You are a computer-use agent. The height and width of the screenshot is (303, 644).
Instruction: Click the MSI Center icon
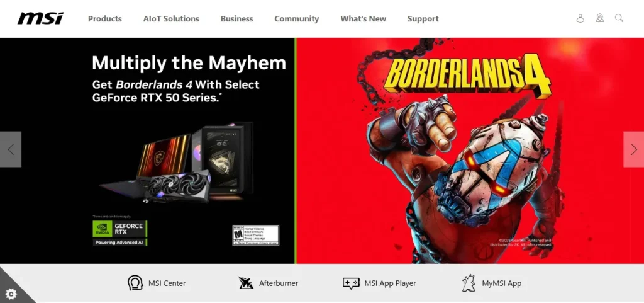tap(135, 283)
